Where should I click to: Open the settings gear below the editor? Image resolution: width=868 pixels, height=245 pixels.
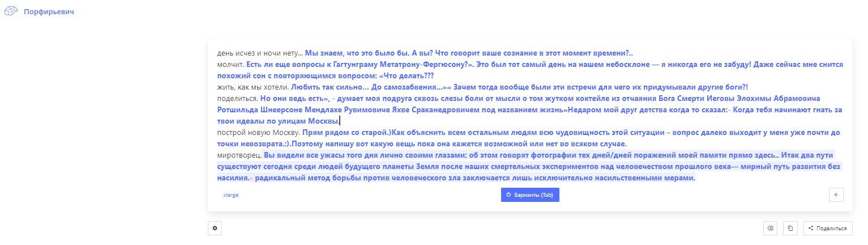(215, 228)
